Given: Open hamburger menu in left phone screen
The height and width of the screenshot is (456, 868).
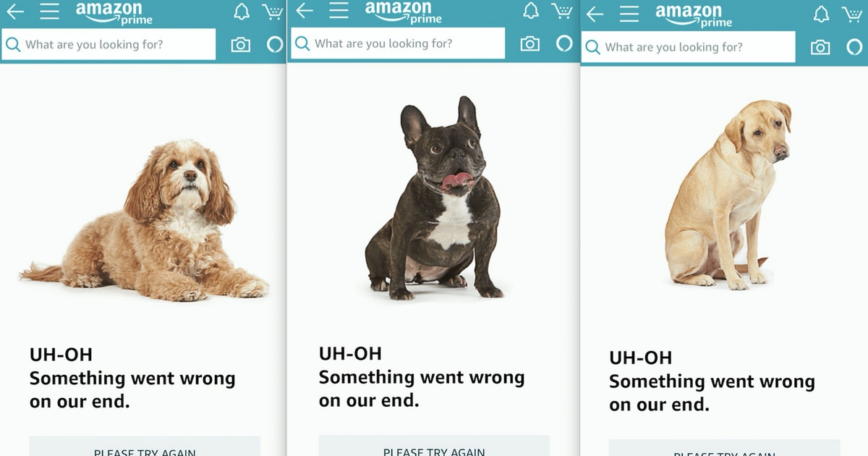Looking at the screenshot, I should coord(49,12).
